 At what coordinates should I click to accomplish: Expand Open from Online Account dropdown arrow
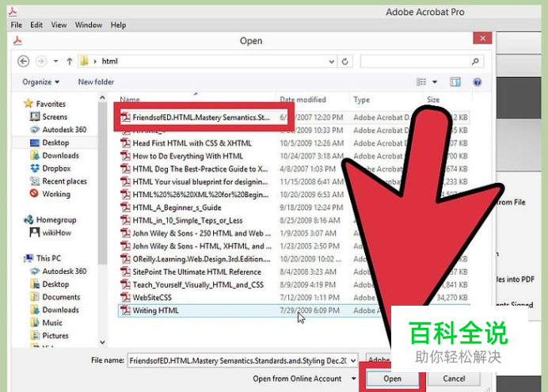tap(354, 379)
